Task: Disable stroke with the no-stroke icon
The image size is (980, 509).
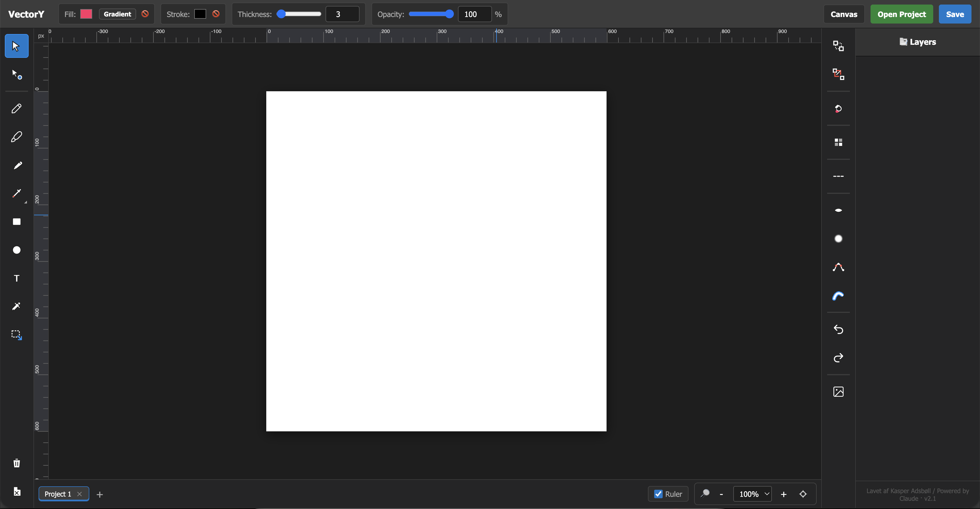Action: 216,14
